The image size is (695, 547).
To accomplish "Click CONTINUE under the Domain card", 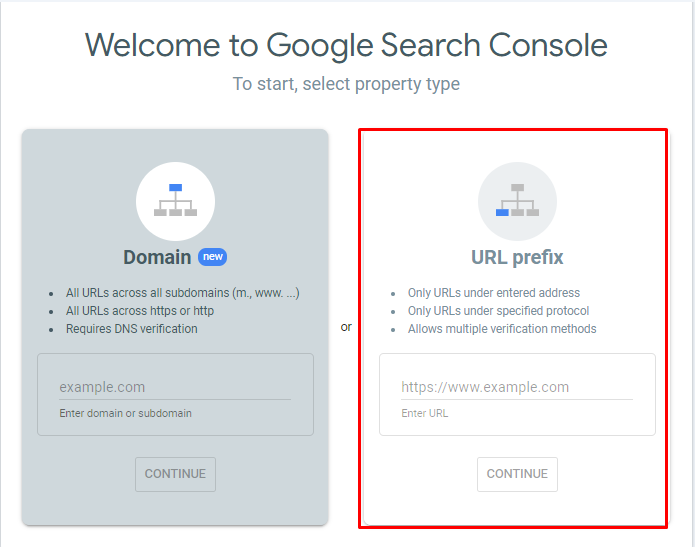I will (176, 474).
